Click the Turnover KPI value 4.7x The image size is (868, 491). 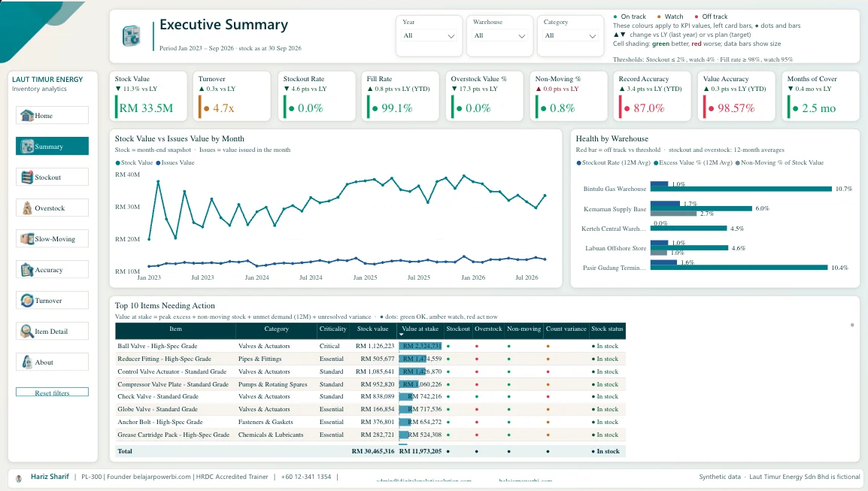(223, 108)
